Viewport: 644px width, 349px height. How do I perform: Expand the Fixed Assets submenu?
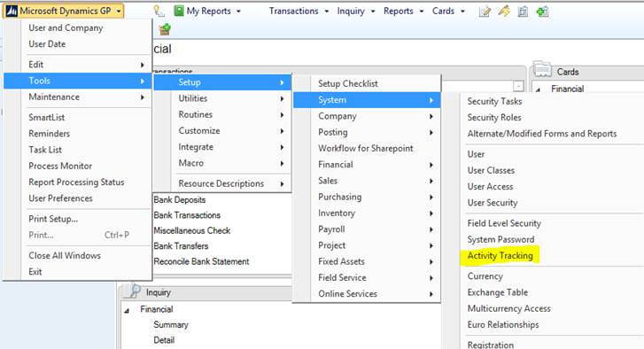point(367,261)
